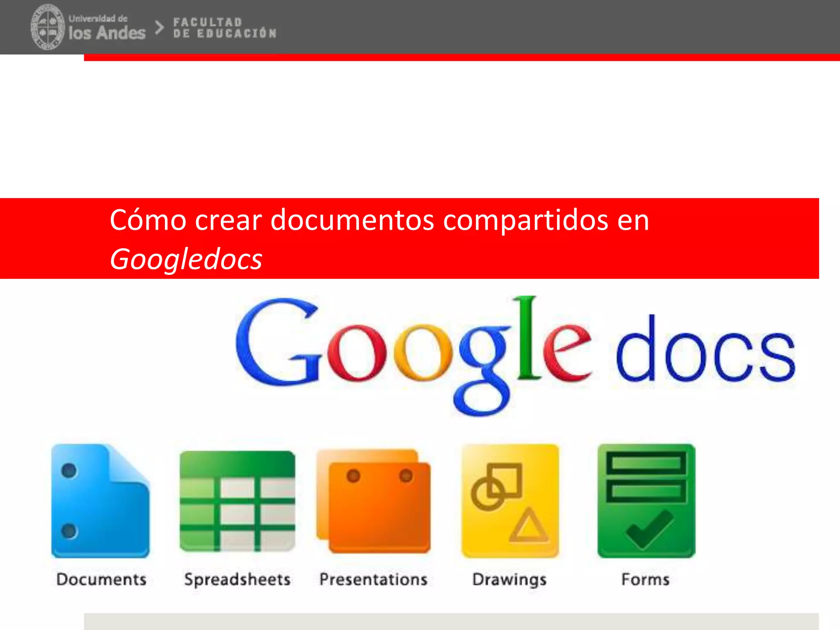
Task: Click the yellow Drawings icon
Action: pos(510,501)
